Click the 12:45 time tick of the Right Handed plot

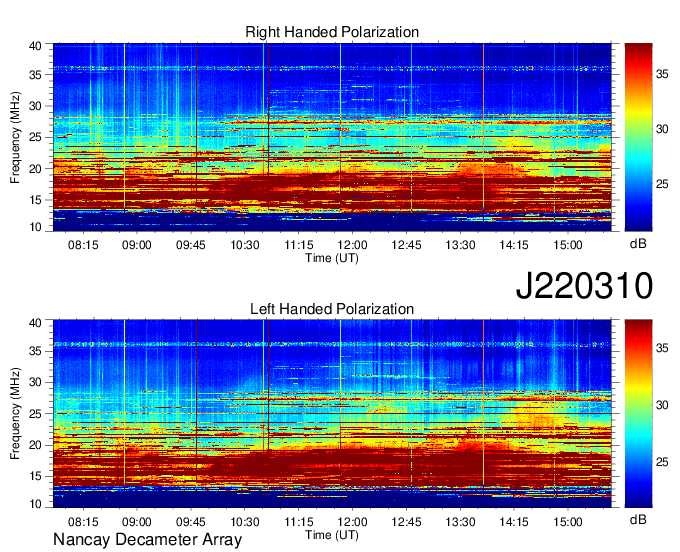click(406, 245)
